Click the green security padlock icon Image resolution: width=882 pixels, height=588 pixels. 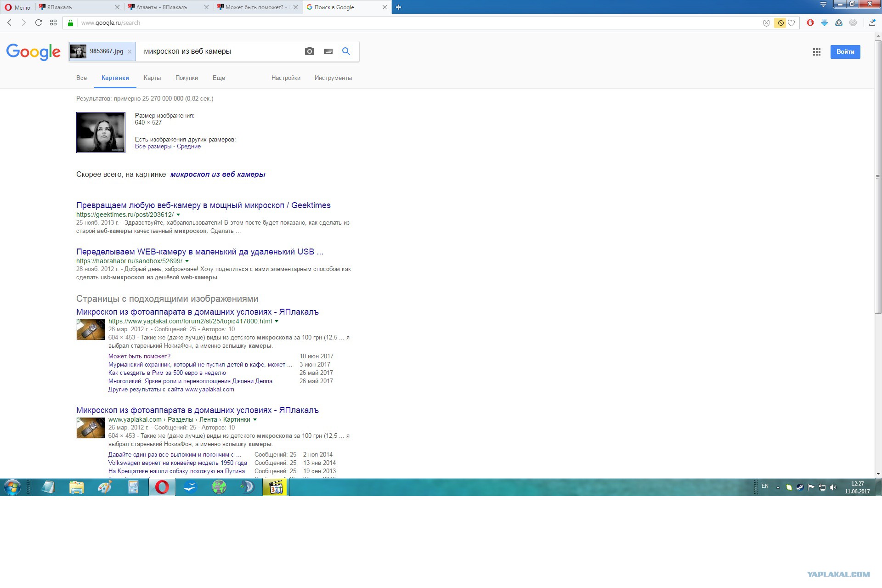[70, 23]
